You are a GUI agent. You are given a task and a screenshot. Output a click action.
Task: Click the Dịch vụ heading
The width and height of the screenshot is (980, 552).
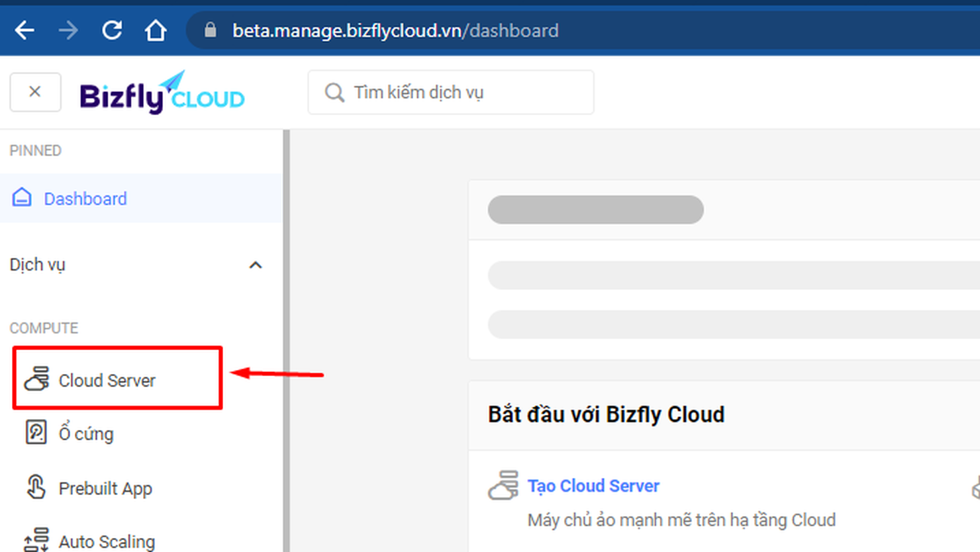tap(37, 265)
